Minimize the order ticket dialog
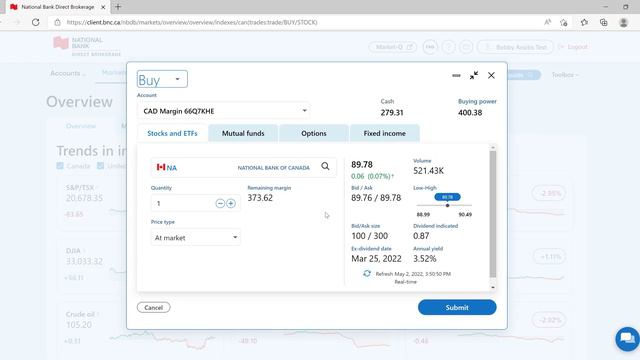This screenshot has height=360, width=640. point(456,76)
